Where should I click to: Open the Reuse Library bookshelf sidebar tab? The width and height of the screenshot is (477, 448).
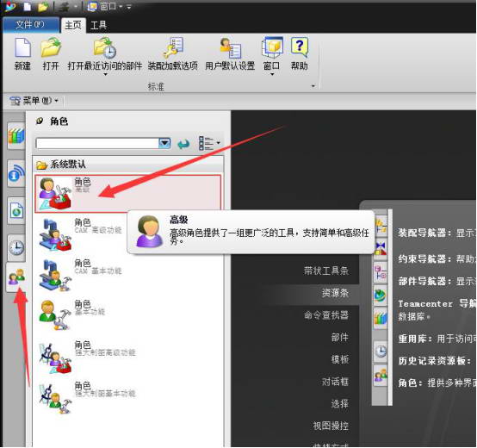(16, 136)
